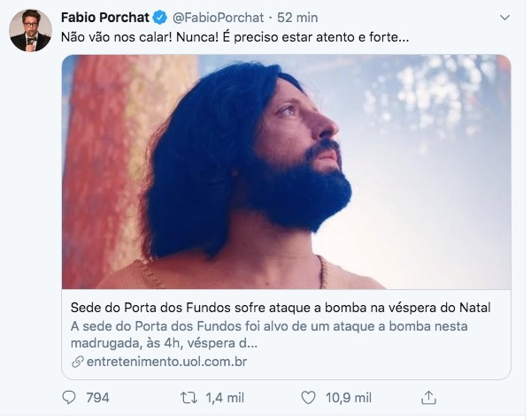Click the 1,4 mil retweets count
Screen dimensions: 531x420
point(225,397)
